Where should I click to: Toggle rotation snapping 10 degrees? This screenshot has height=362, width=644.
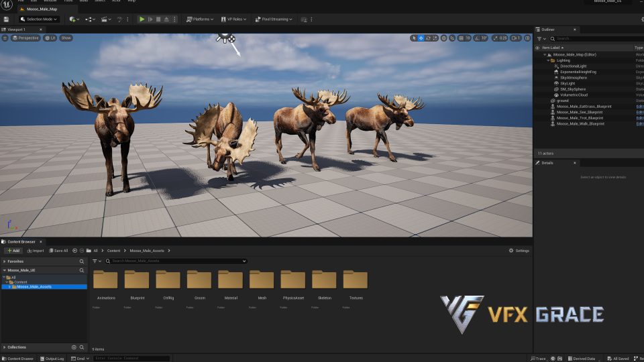point(480,38)
